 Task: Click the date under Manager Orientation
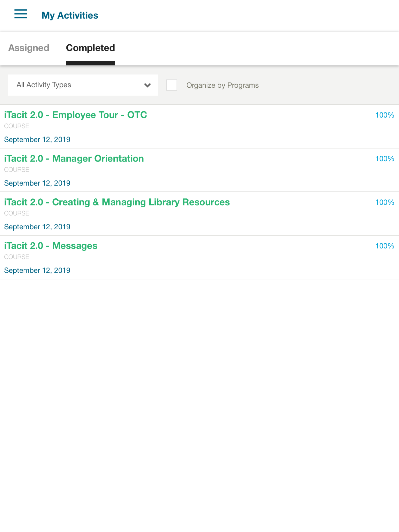pyautogui.click(x=37, y=183)
